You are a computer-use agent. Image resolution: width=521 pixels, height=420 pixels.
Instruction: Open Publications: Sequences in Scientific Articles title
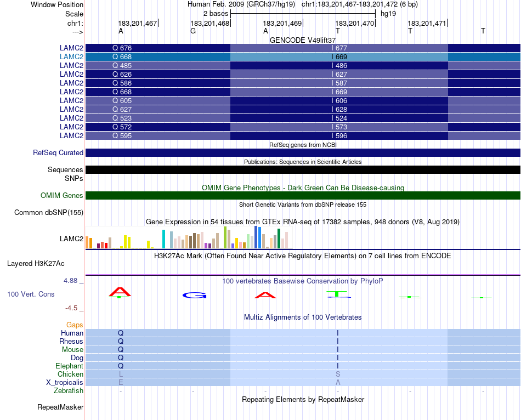coord(303,162)
